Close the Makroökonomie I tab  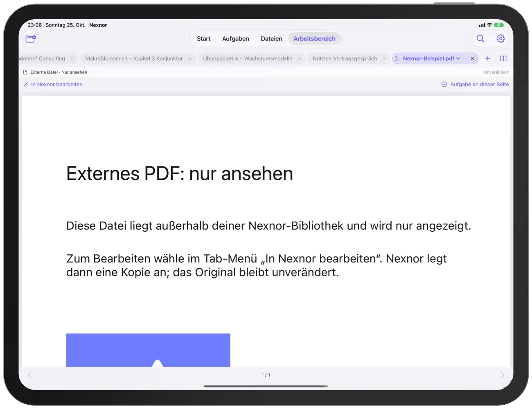190,58
